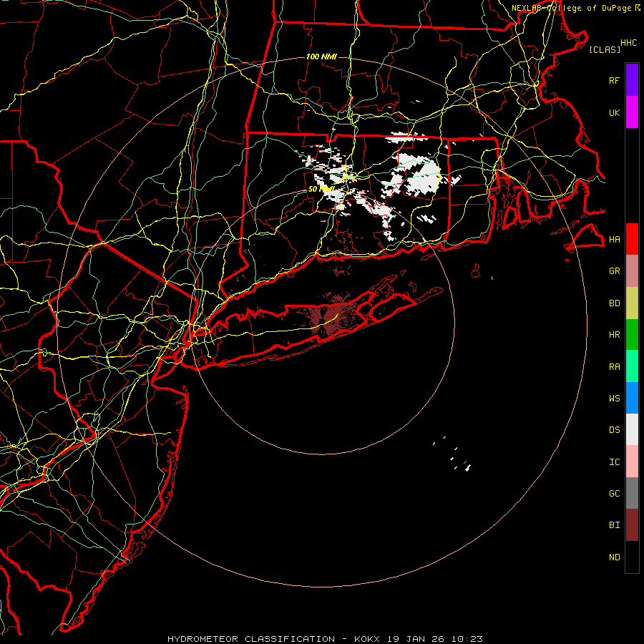Click the NEXLAB College of DuPage credit

pos(575,8)
